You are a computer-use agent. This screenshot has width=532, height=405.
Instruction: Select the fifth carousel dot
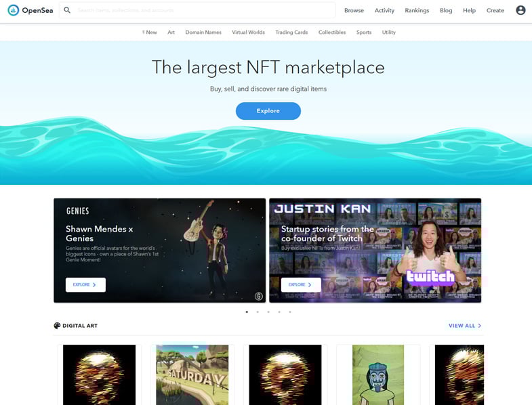click(x=290, y=312)
